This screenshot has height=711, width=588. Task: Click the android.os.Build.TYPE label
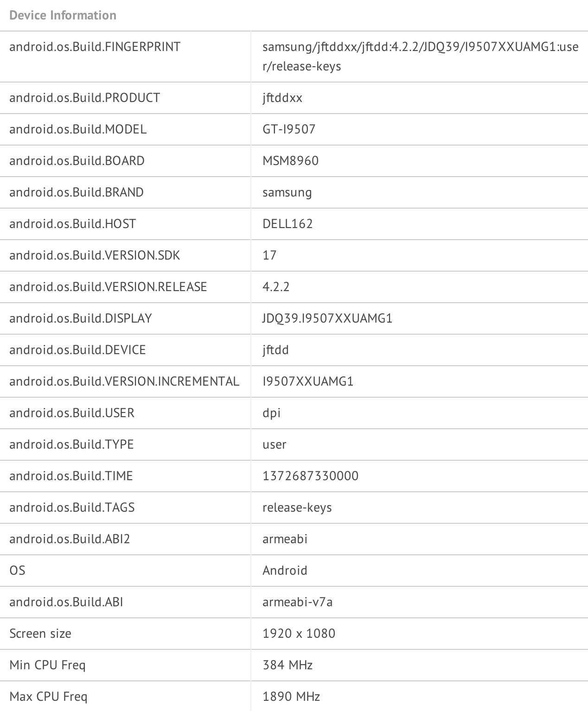pyautogui.click(x=71, y=444)
